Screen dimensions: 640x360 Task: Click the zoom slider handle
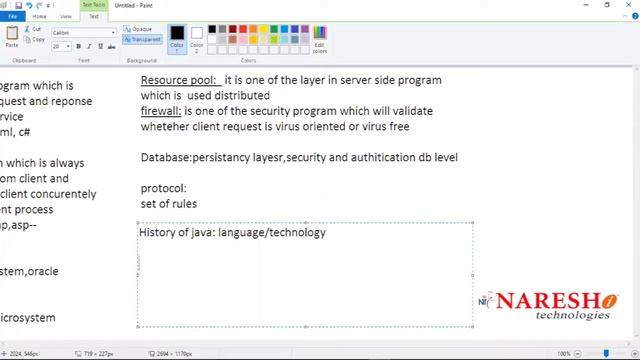[606, 353]
